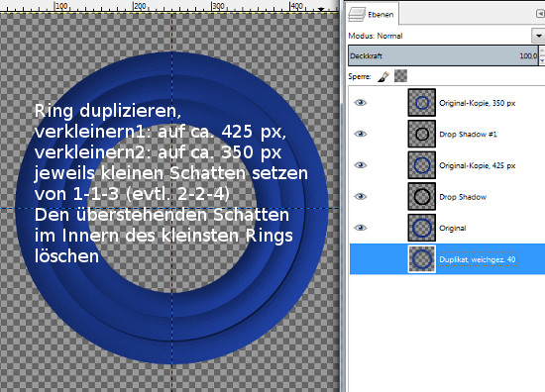Click the lock alpha channel checkerboard icon
This screenshot has width=545, height=392.
[x=400, y=76]
